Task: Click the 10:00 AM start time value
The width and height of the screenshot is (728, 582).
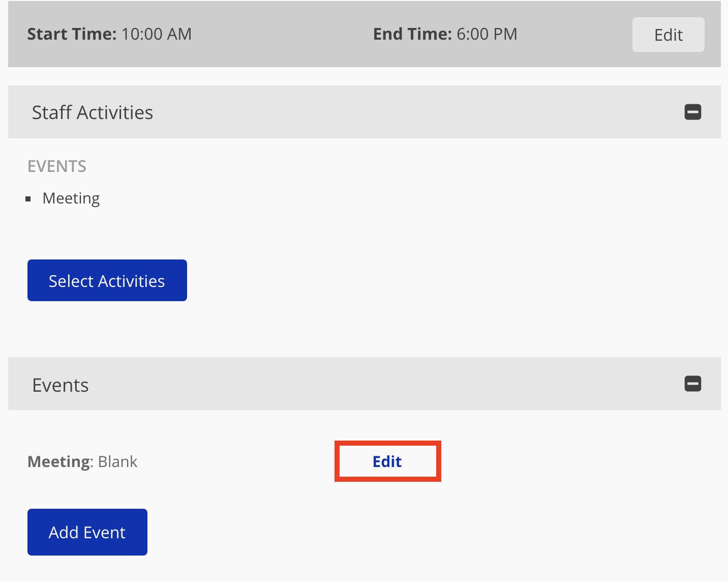Action: (x=157, y=34)
